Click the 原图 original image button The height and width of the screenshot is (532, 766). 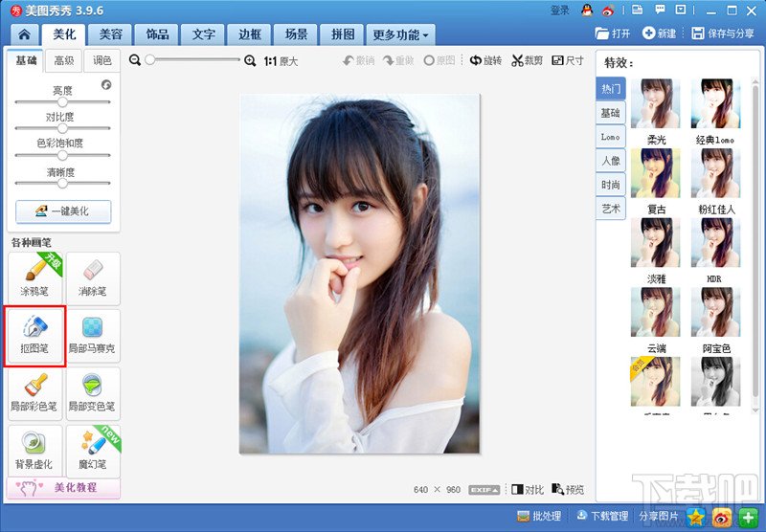tap(439, 60)
